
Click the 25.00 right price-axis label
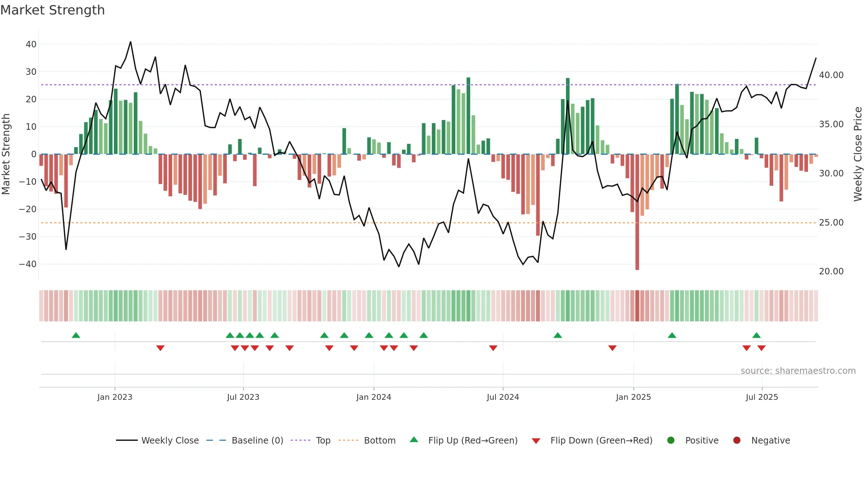tap(831, 222)
